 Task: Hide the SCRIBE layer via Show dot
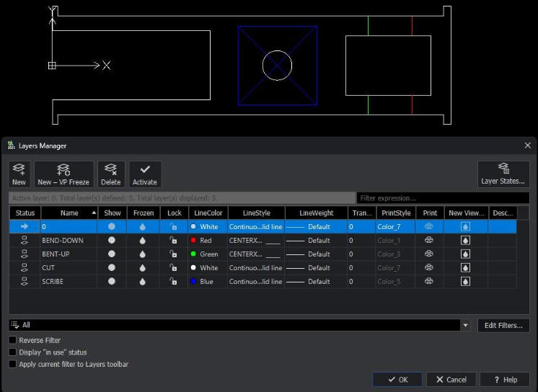coord(112,282)
